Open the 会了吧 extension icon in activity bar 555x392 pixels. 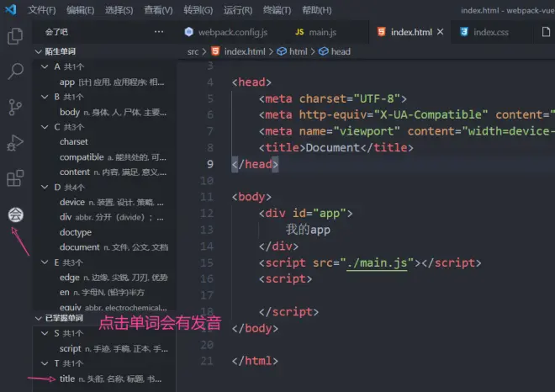point(16,215)
